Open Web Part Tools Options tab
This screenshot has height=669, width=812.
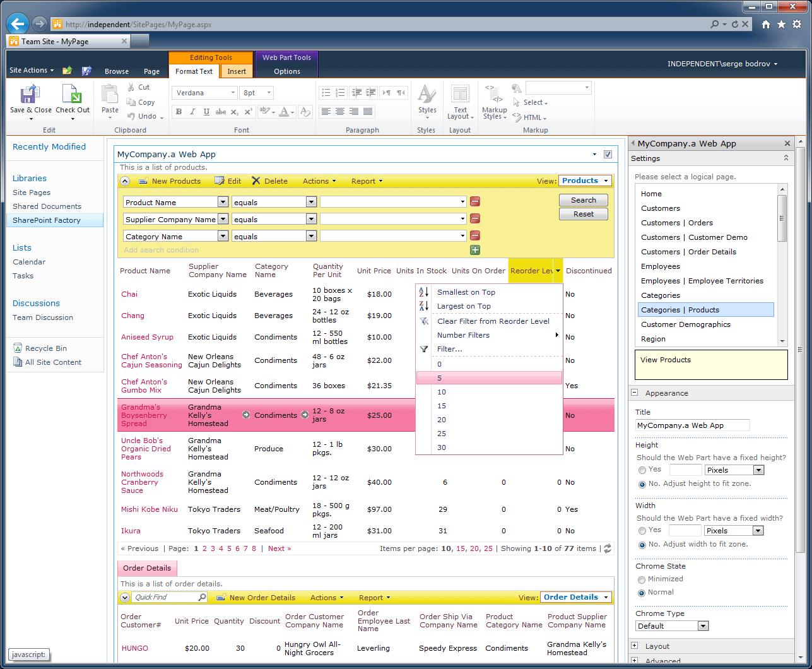coord(287,71)
